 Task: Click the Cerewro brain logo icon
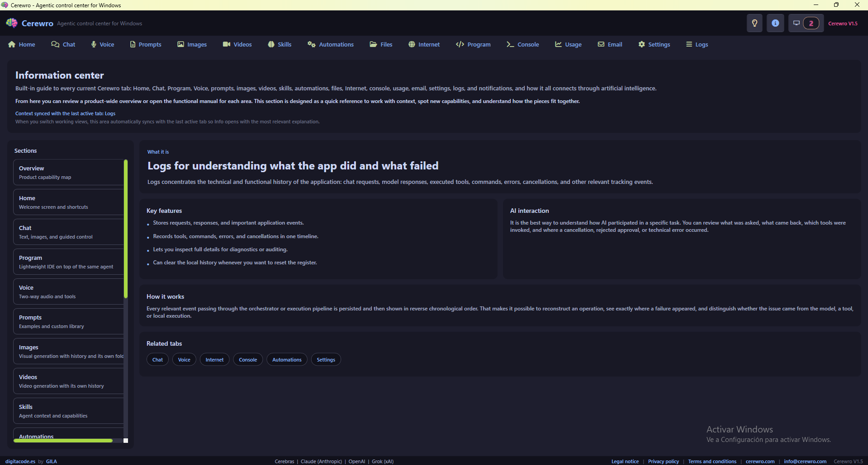(x=12, y=23)
